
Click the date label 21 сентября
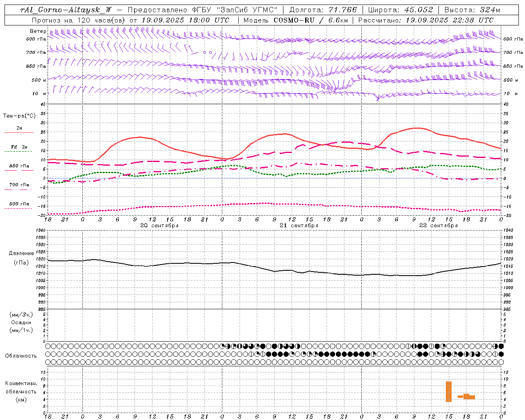299,226
